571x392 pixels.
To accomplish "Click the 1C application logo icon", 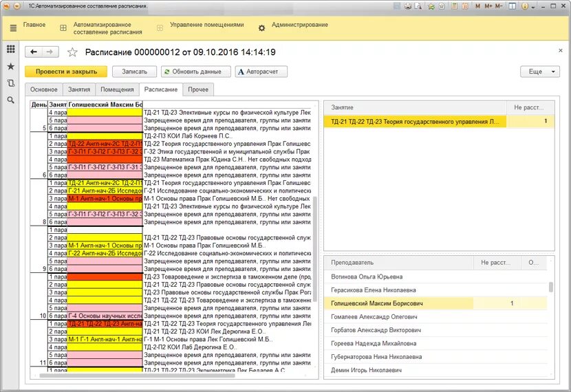I will 7,6.
